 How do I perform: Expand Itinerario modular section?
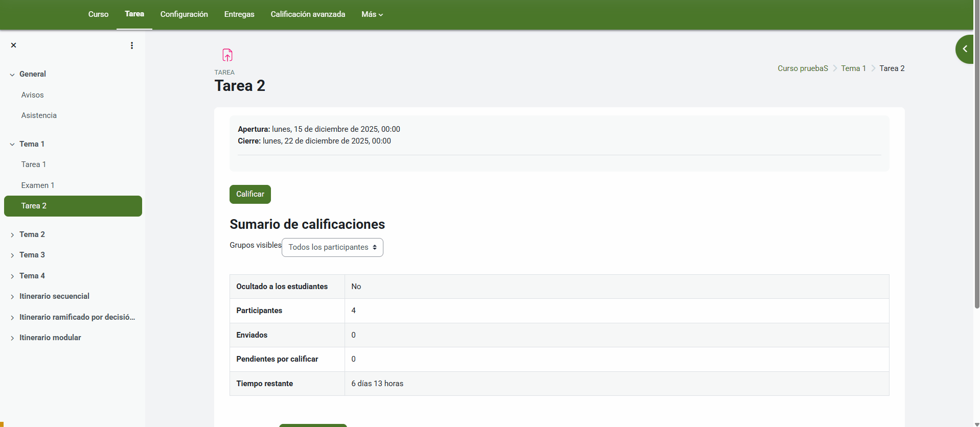[12, 338]
